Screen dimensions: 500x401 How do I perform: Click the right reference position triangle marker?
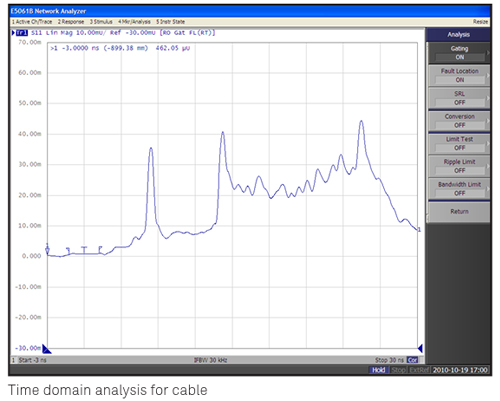[x=420, y=348]
